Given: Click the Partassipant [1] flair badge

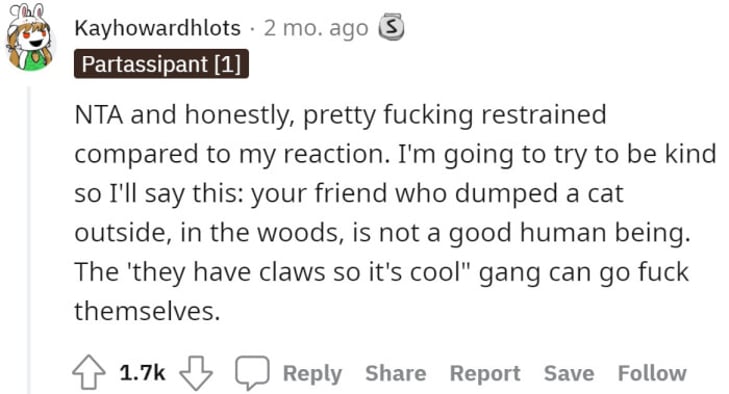Looking at the screenshot, I should (x=161, y=64).
